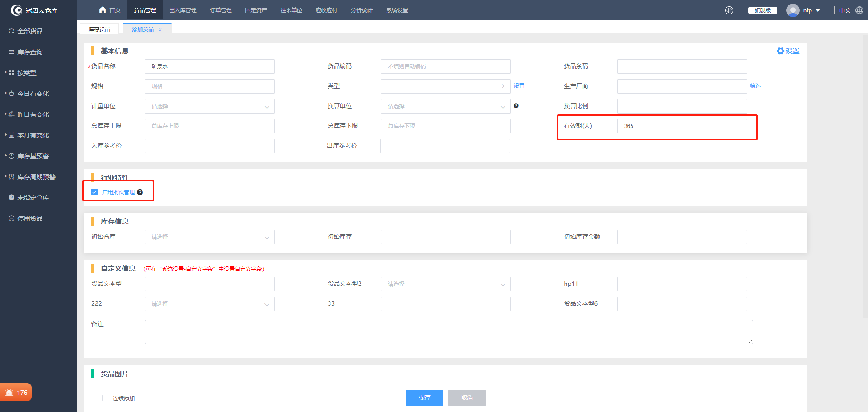The image size is (868, 412).
Task: Open the 222 custom field dropdown
Action: click(x=210, y=304)
